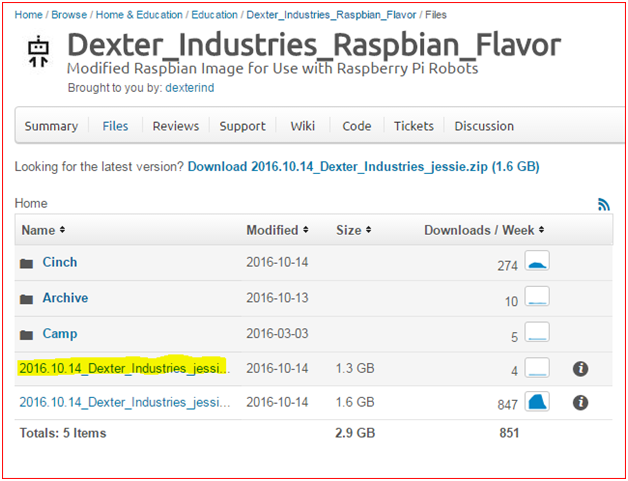Sort file list by Modified date
Viewport: 628px width, 481px height.
[x=277, y=230]
